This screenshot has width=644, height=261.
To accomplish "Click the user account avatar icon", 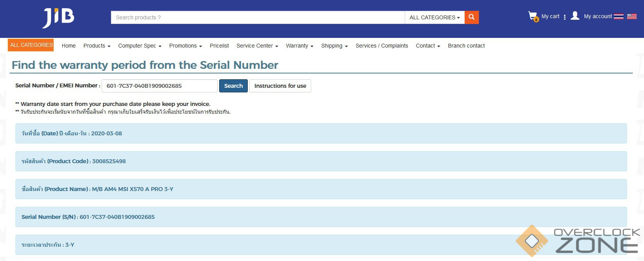I will pos(575,16).
